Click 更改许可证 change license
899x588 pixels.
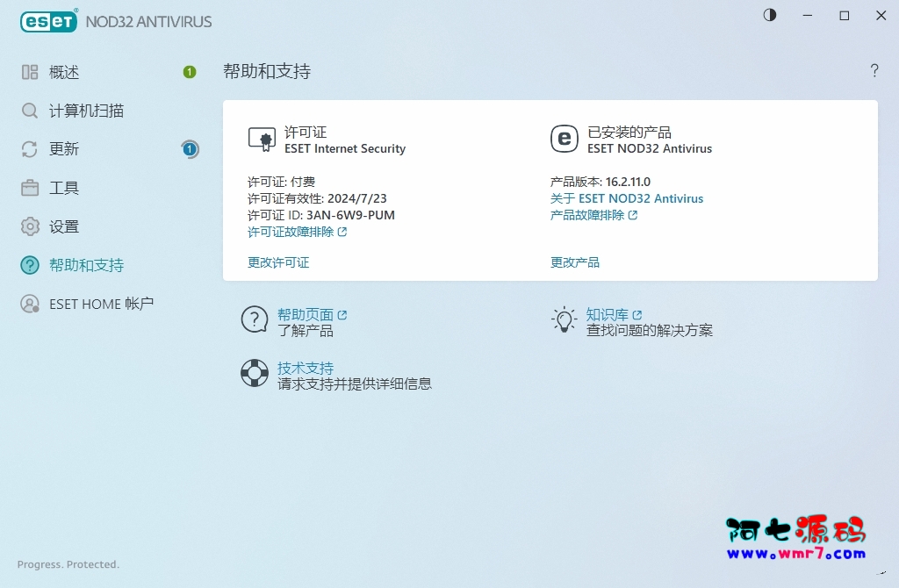[x=278, y=262]
